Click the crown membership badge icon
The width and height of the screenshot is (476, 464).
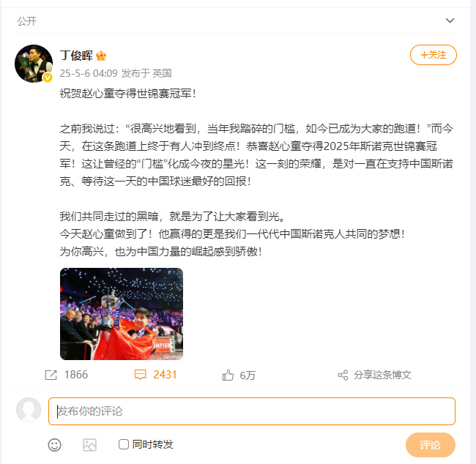click(x=101, y=56)
